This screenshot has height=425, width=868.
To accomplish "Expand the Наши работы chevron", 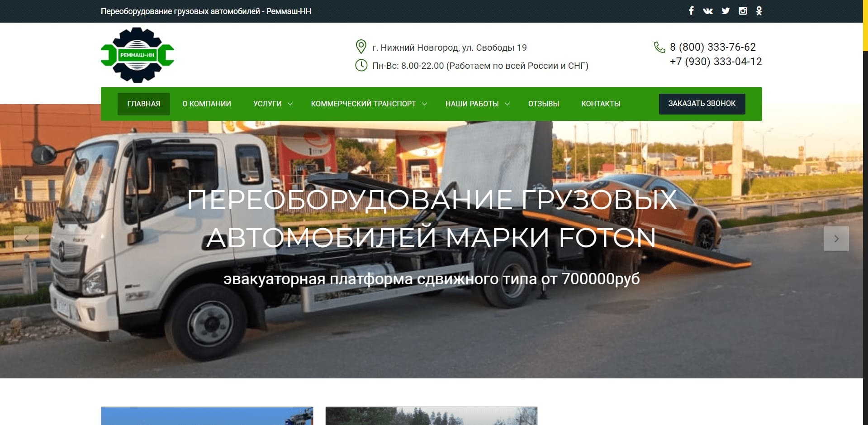I will tap(508, 104).
